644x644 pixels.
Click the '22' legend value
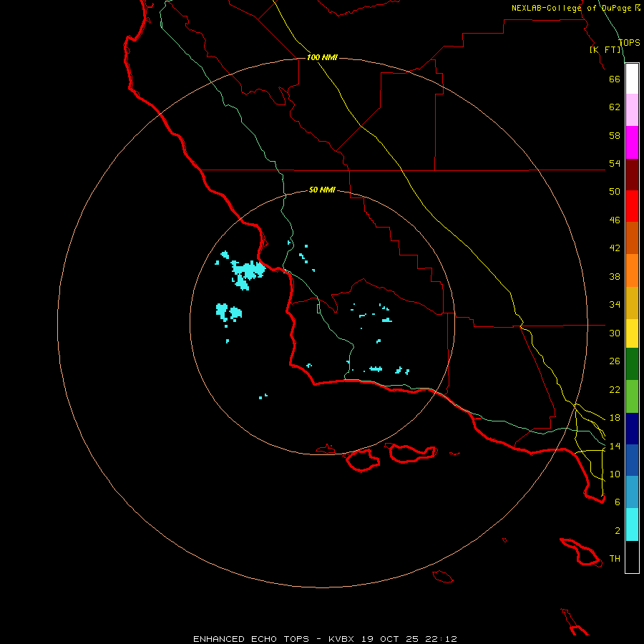[615, 390]
